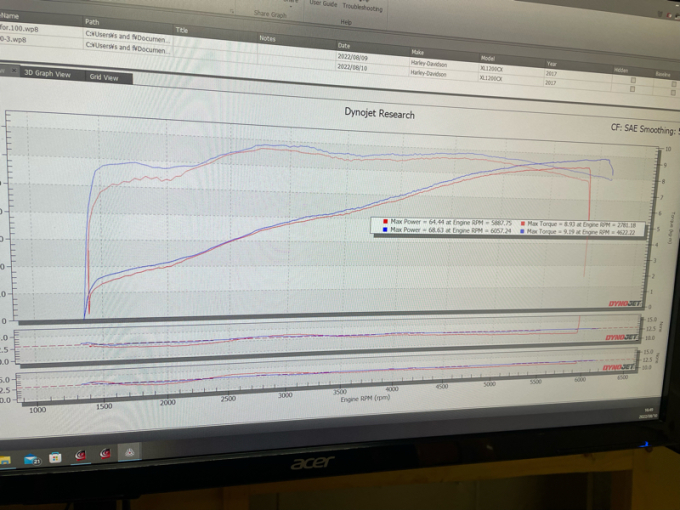The height and width of the screenshot is (510, 680).
Task: Click the Max Power = 68.63 legend entry
Action: 451,230
